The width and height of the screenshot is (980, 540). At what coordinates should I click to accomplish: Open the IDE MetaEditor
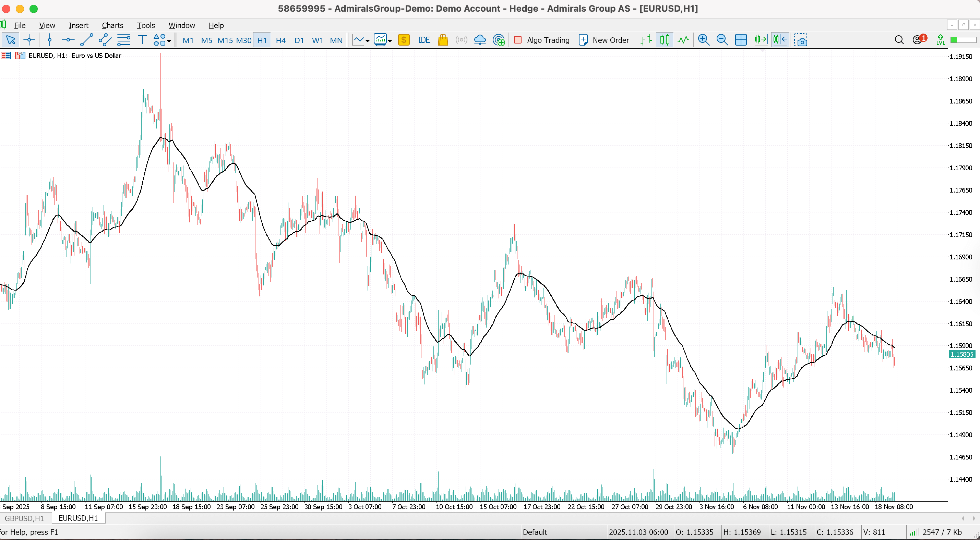click(424, 40)
